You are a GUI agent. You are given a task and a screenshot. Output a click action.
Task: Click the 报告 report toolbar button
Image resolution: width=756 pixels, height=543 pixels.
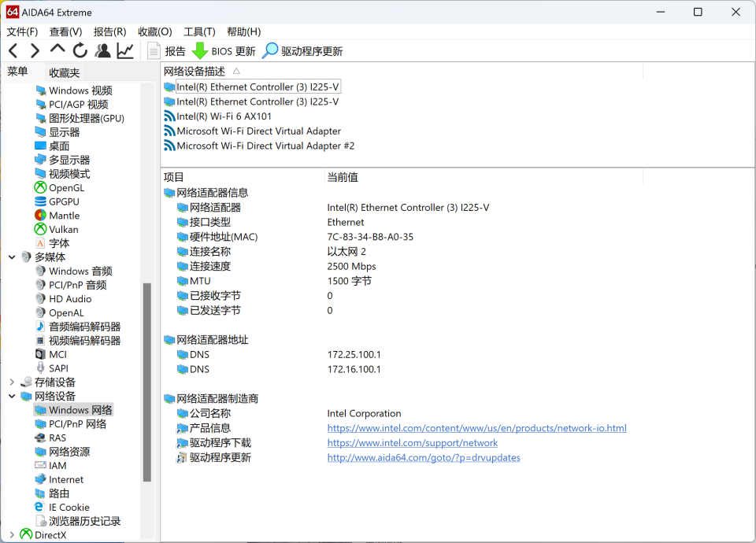point(167,51)
